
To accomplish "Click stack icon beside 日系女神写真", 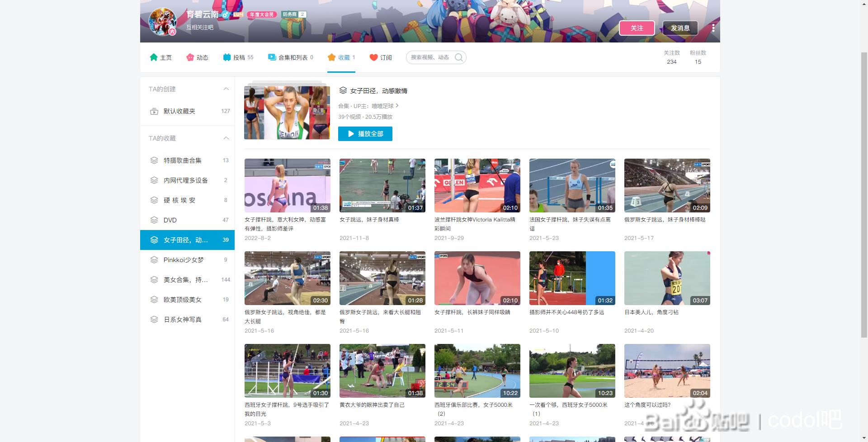I will click(x=154, y=320).
